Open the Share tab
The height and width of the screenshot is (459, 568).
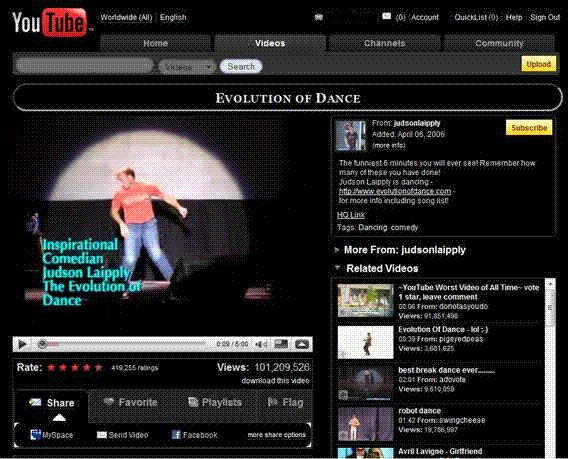[x=51, y=403]
